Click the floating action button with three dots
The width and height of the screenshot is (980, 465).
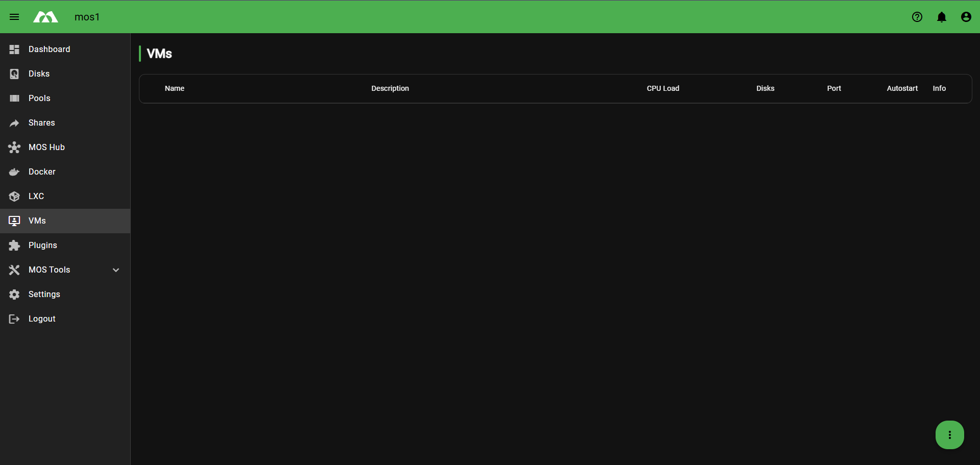pos(949,434)
